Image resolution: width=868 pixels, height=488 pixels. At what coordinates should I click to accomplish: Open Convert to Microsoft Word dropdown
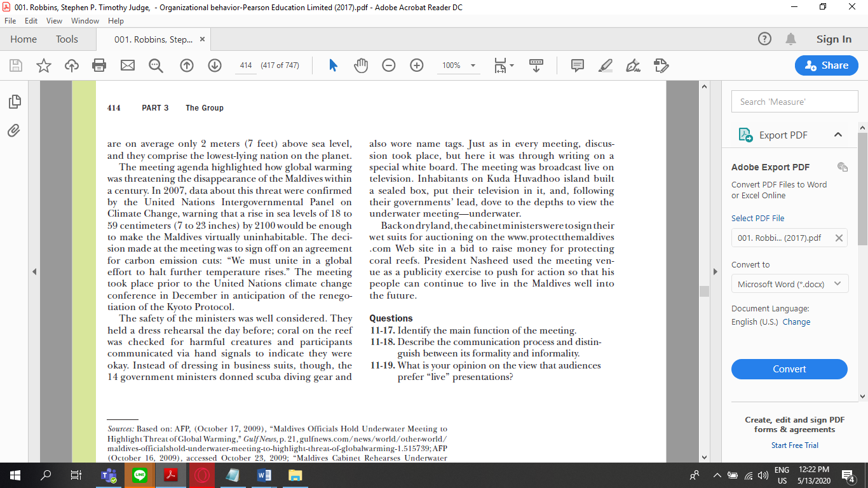789,284
